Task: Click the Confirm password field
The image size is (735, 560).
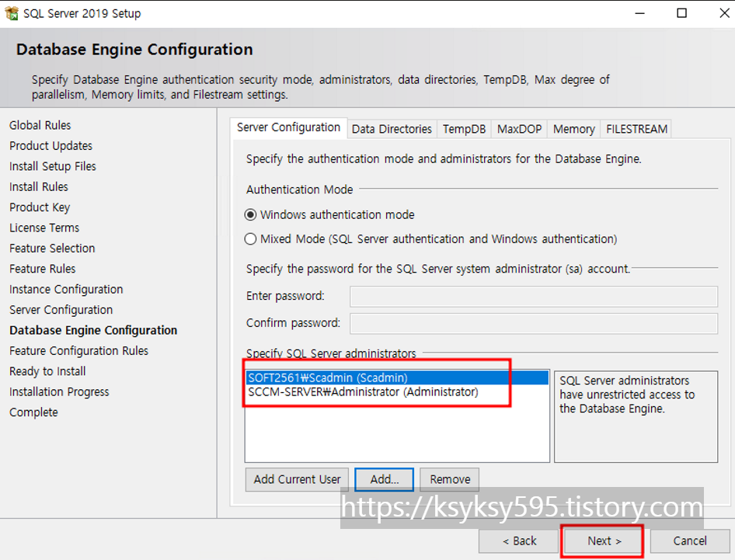Action: coord(534,323)
